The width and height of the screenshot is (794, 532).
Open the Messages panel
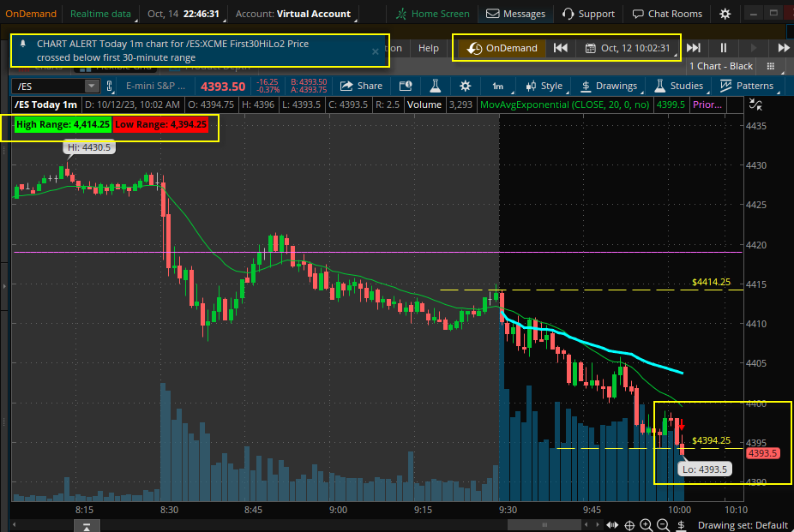(x=515, y=14)
